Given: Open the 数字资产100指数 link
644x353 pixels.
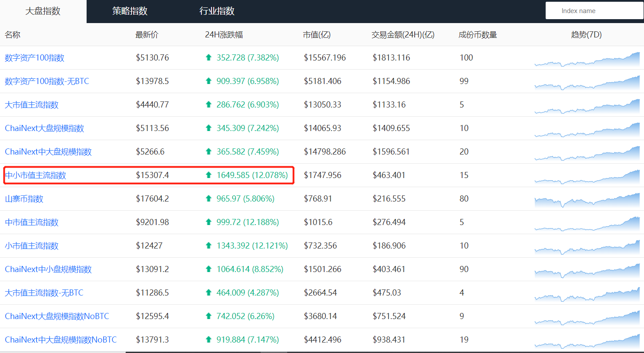Looking at the screenshot, I should [x=34, y=58].
